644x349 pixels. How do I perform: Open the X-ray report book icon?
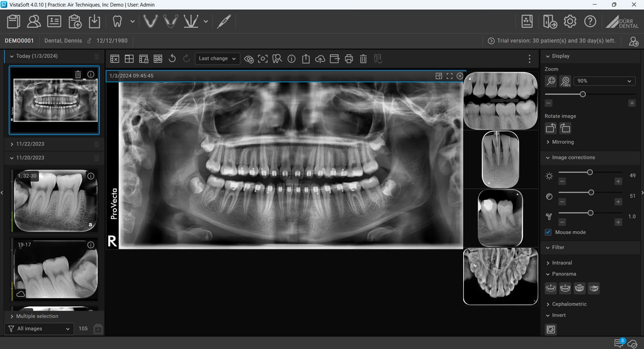click(x=527, y=21)
